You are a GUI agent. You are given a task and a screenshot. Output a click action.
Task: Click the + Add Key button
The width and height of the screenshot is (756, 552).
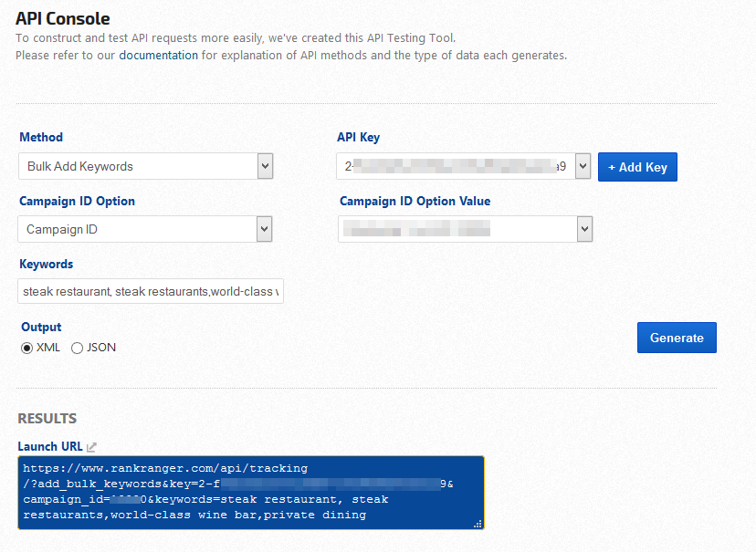pyautogui.click(x=637, y=167)
